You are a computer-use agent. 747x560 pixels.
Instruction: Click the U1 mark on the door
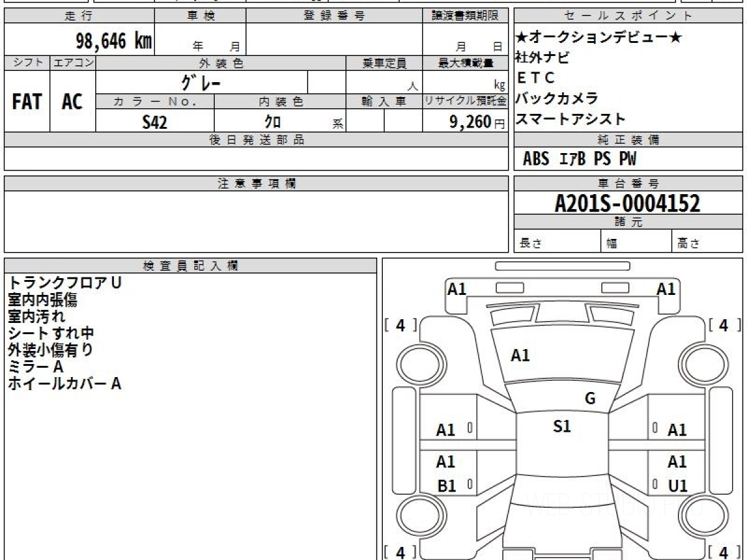[x=677, y=487]
